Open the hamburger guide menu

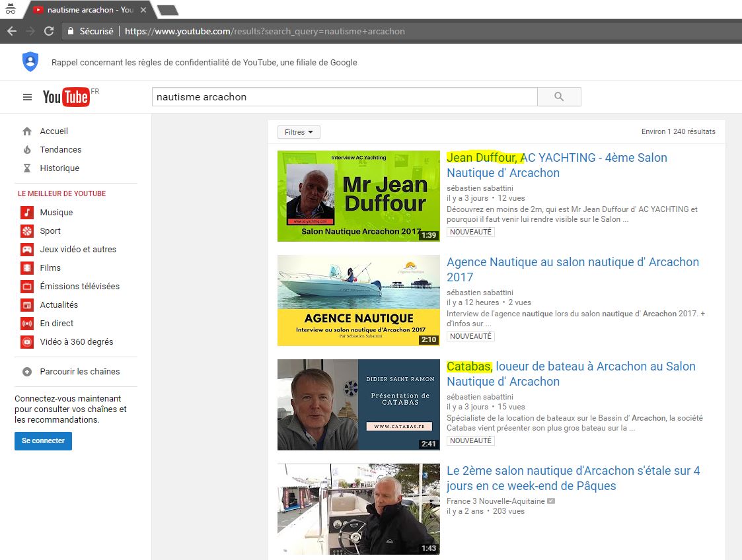(28, 97)
